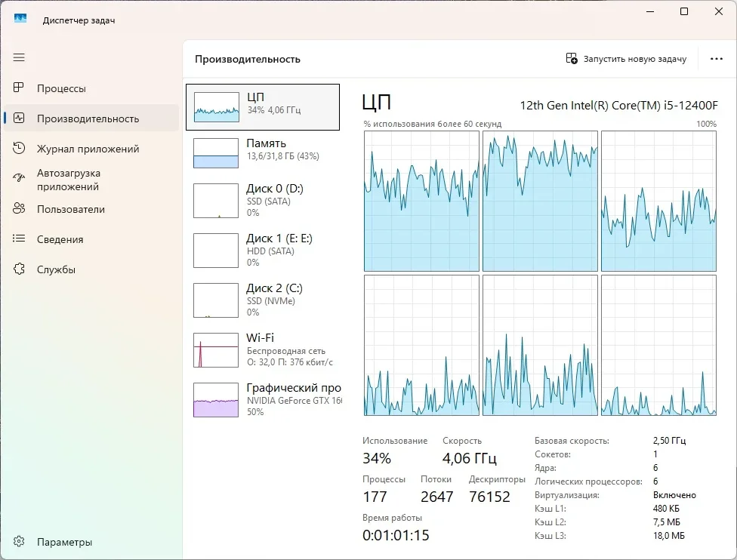Select the Память resource entry
This screenshot has height=560, width=737.
click(x=263, y=152)
